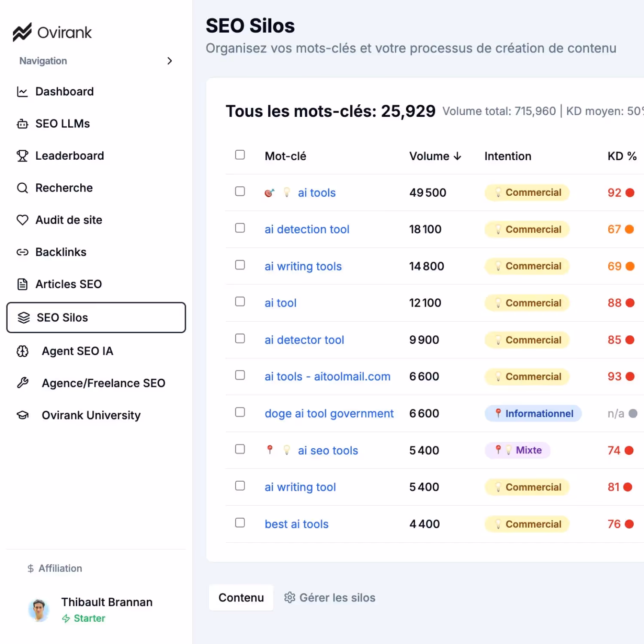Toggle the select-all checkbox in table header

tap(240, 155)
